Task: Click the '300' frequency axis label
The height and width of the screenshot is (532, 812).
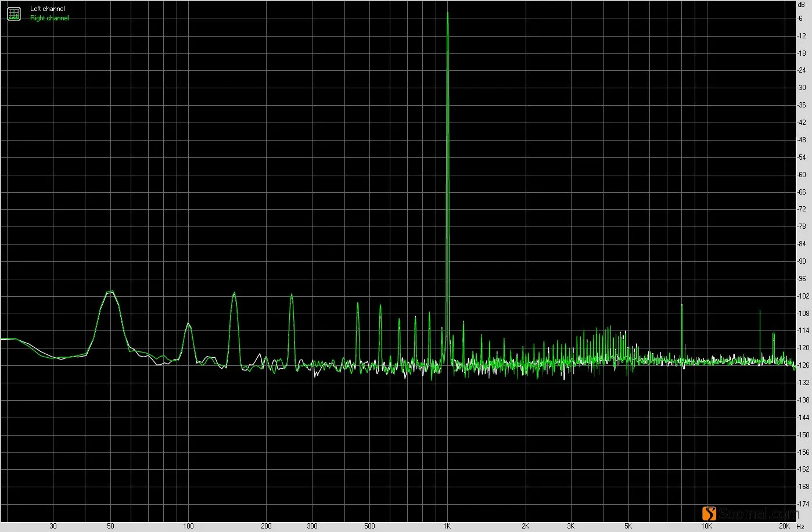Action: [312, 526]
